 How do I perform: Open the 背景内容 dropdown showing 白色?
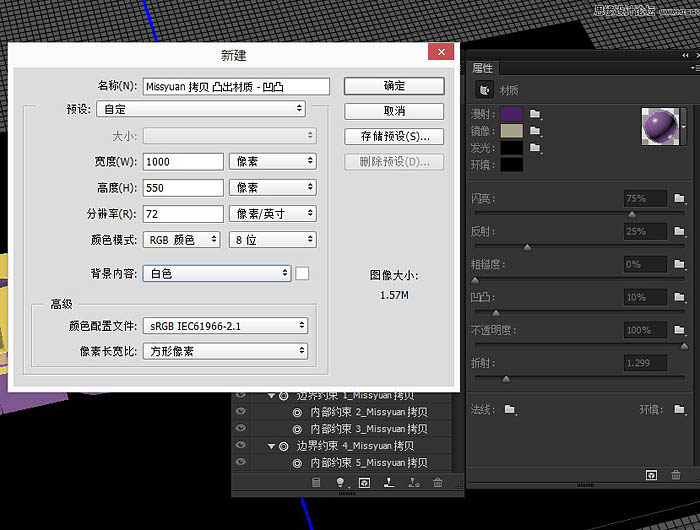click(217, 273)
